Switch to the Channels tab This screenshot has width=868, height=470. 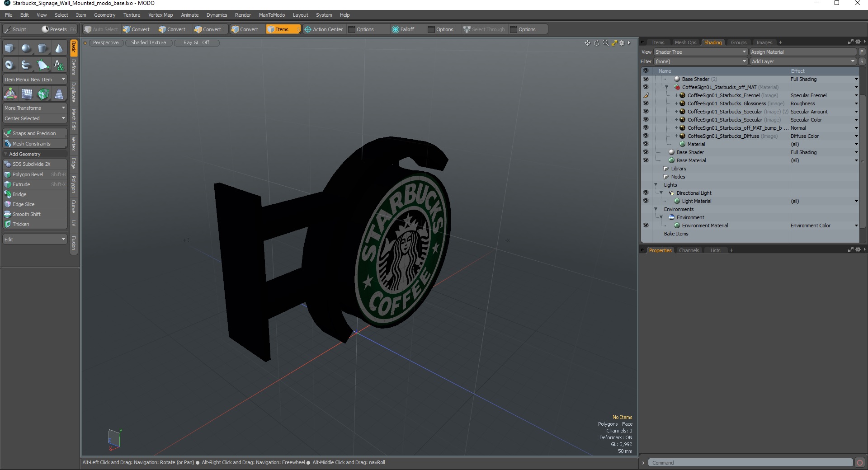pos(689,250)
